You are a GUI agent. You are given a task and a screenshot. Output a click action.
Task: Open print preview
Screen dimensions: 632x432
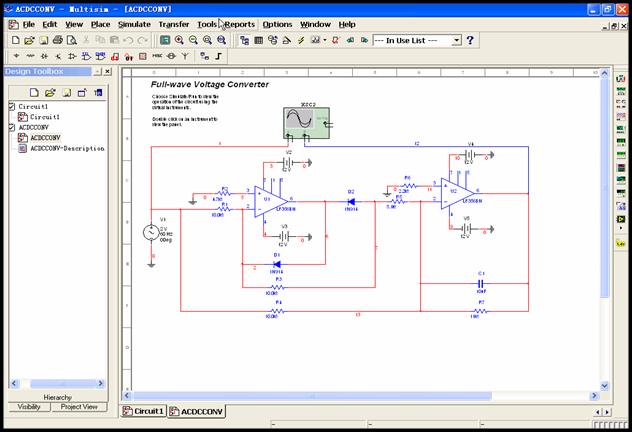72,40
